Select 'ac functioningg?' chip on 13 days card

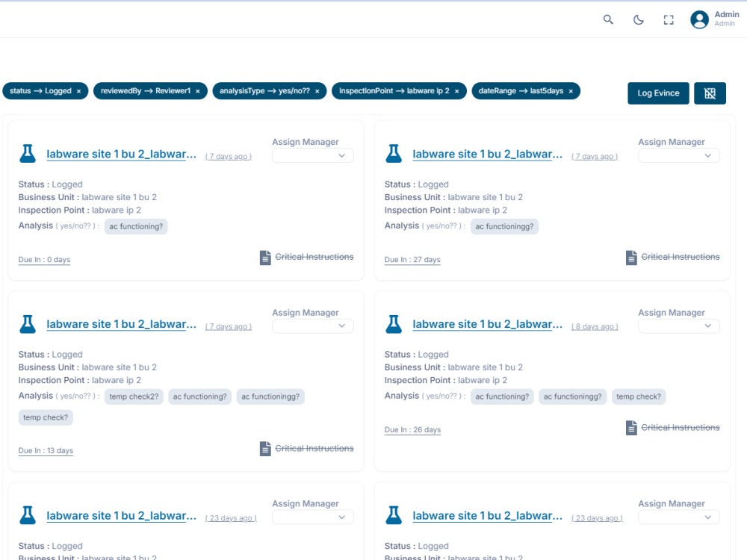tap(270, 396)
